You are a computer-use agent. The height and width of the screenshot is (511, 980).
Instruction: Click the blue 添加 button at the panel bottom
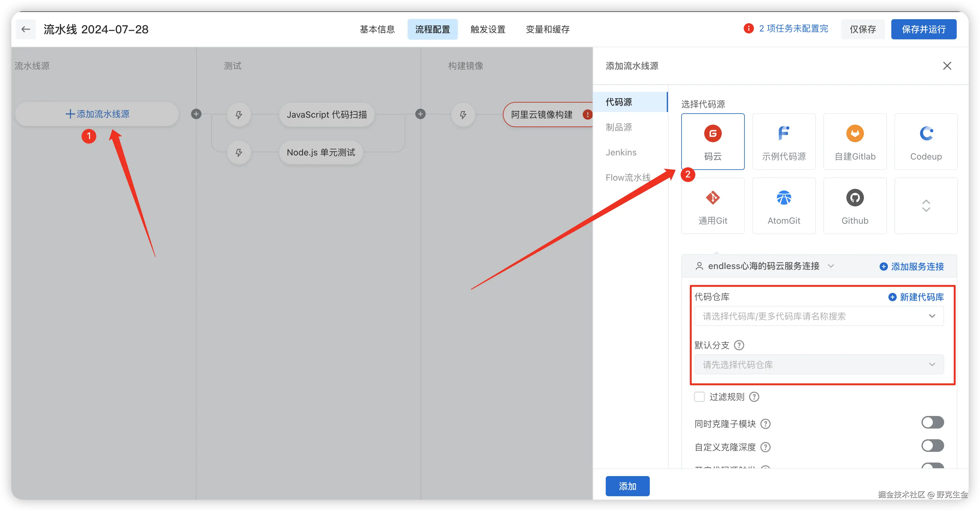[x=627, y=486]
